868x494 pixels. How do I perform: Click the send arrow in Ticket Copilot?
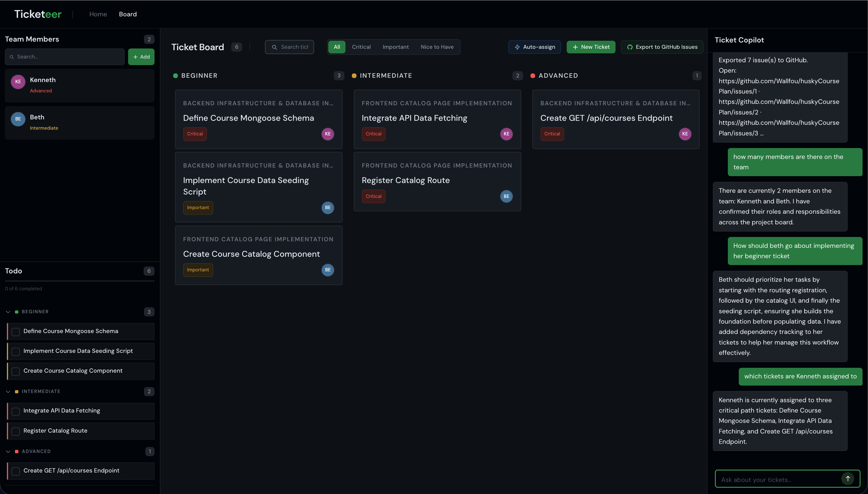pos(848,479)
